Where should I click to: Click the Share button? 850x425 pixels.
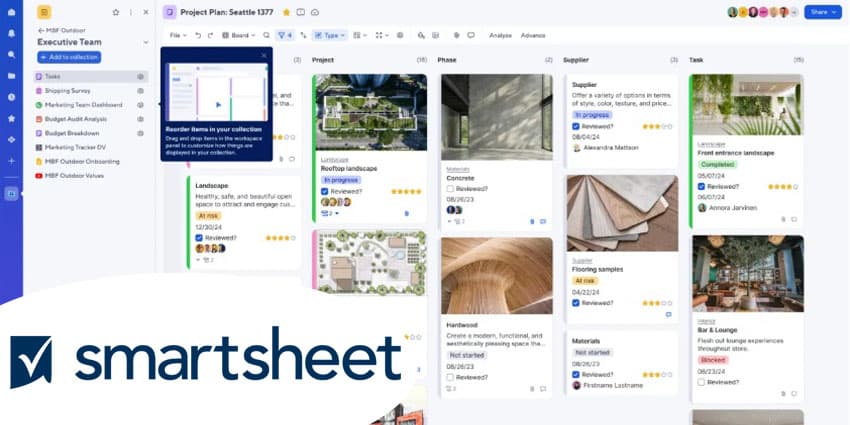pos(822,12)
